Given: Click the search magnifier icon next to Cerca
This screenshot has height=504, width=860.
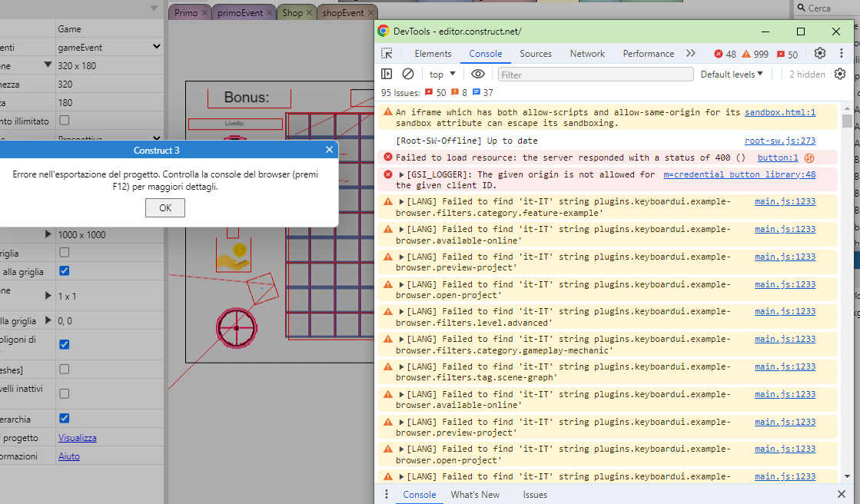Looking at the screenshot, I should point(802,8).
